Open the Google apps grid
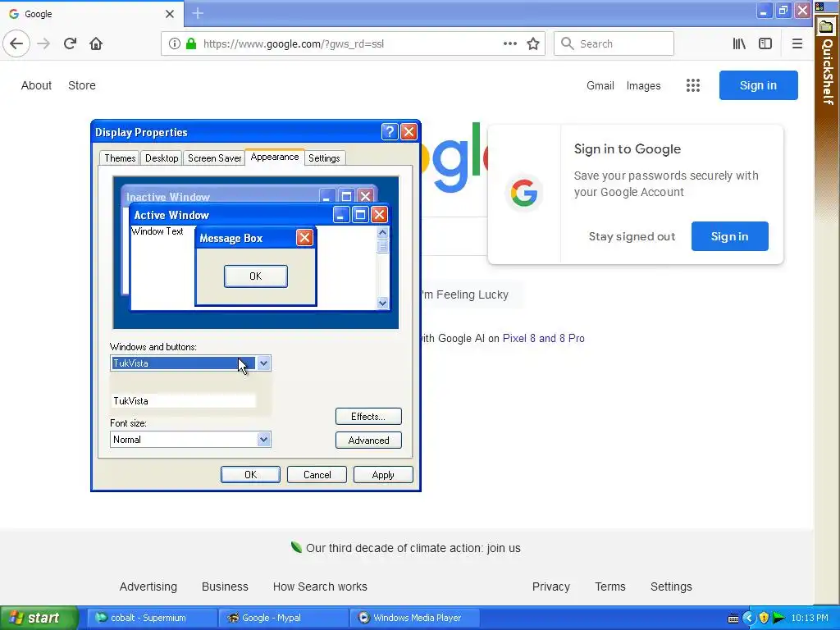The width and height of the screenshot is (840, 630). point(693,85)
